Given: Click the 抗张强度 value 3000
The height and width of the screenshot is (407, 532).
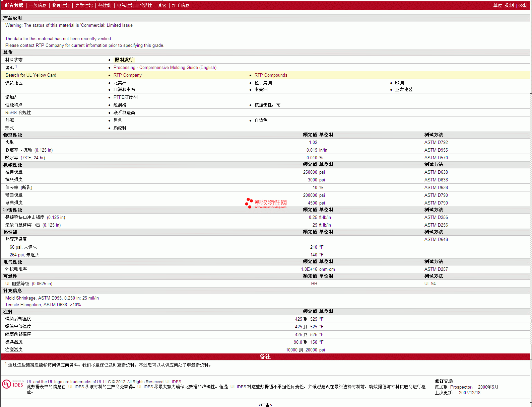Looking at the screenshot, I should pos(313,180).
